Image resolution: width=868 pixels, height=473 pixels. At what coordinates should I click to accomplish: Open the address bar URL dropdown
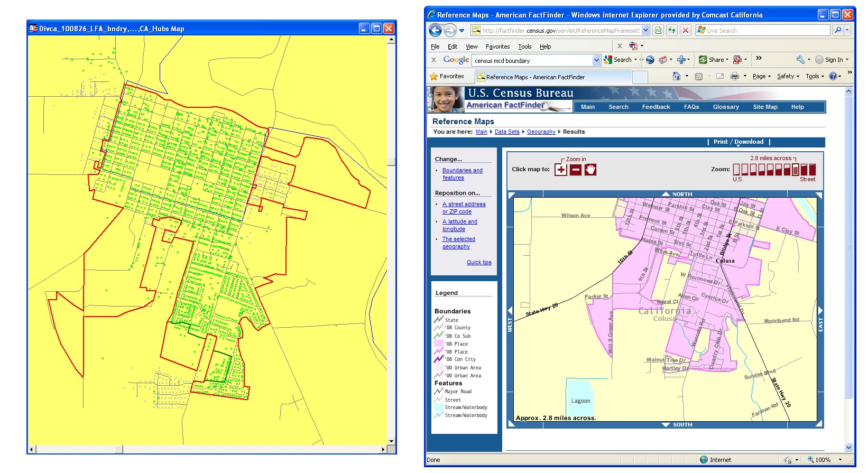[x=646, y=31]
